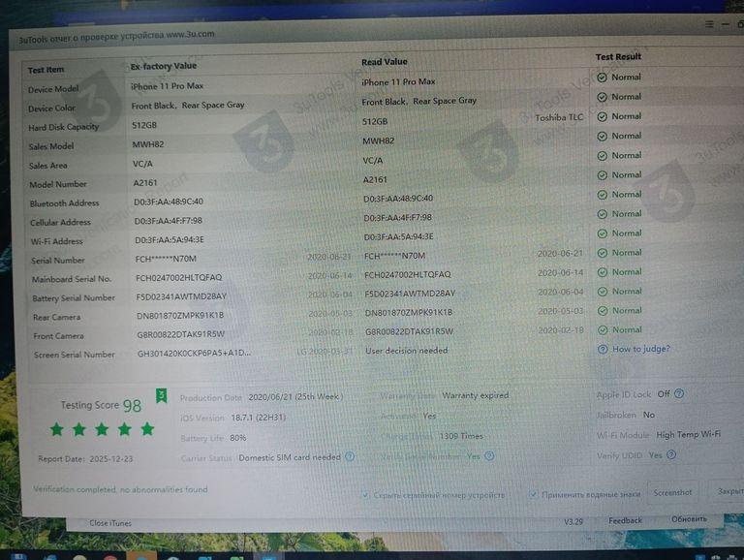The height and width of the screenshot is (560, 744).
Task: Click the Обновить update button
Action: pos(688,519)
